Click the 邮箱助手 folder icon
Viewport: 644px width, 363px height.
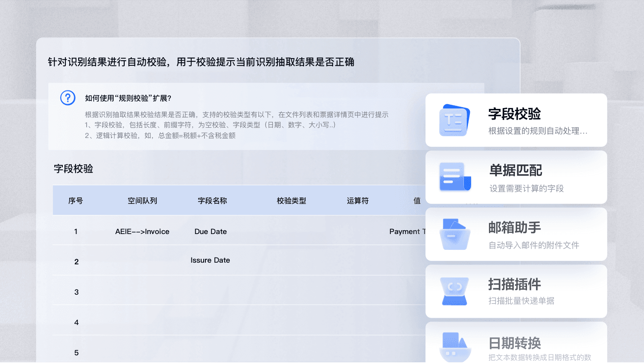coord(455,234)
